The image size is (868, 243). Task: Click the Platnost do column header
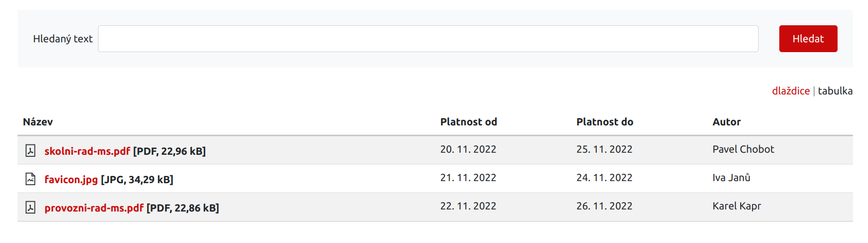click(604, 122)
